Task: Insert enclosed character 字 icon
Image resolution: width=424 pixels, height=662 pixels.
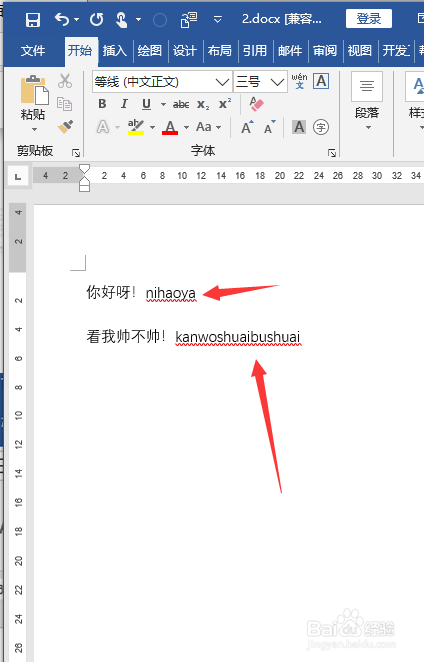Action: (x=321, y=127)
